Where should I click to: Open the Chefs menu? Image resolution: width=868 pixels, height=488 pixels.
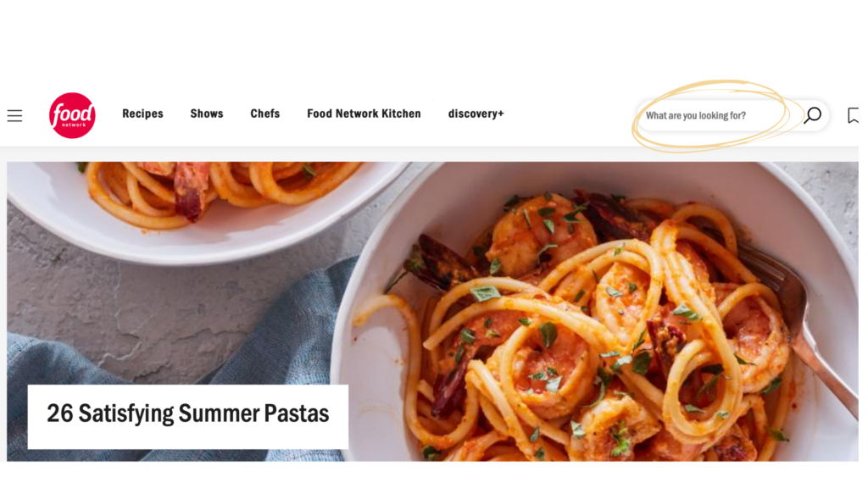tap(265, 114)
